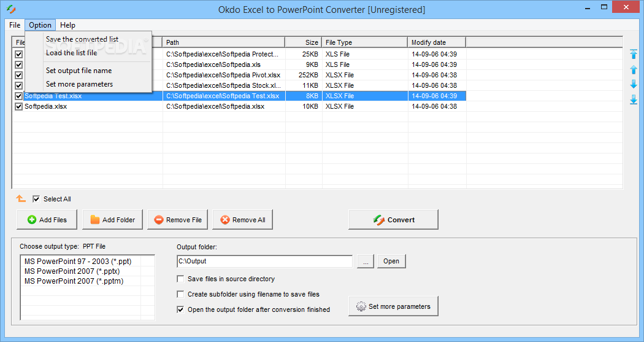Screen dimensions: 644x342
Task: Click the Output folder path field
Action: point(265,262)
